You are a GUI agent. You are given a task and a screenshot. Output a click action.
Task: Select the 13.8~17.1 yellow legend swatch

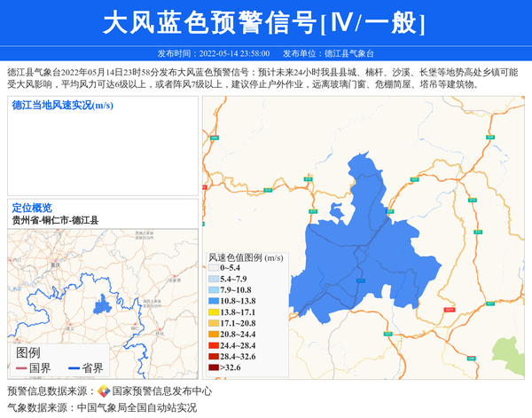[213, 312]
